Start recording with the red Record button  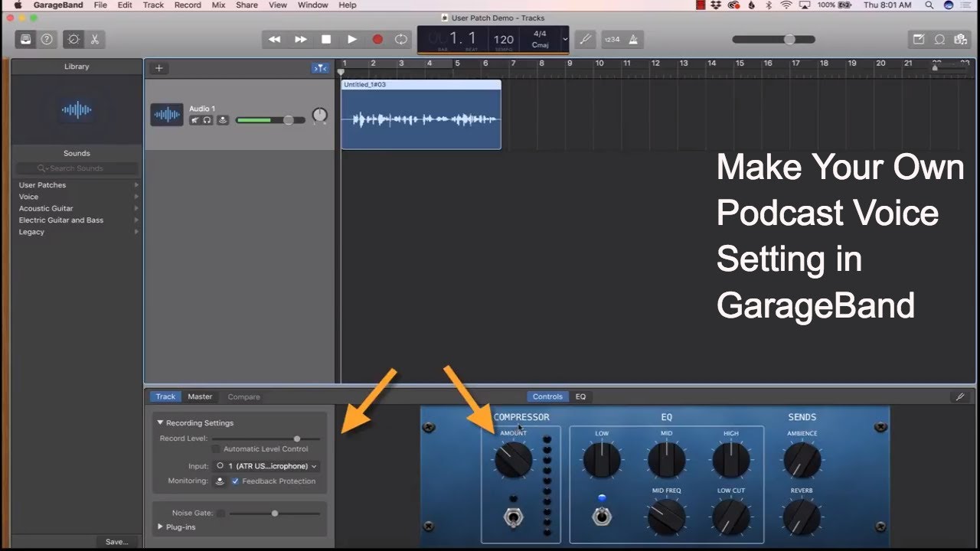pyautogui.click(x=377, y=39)
